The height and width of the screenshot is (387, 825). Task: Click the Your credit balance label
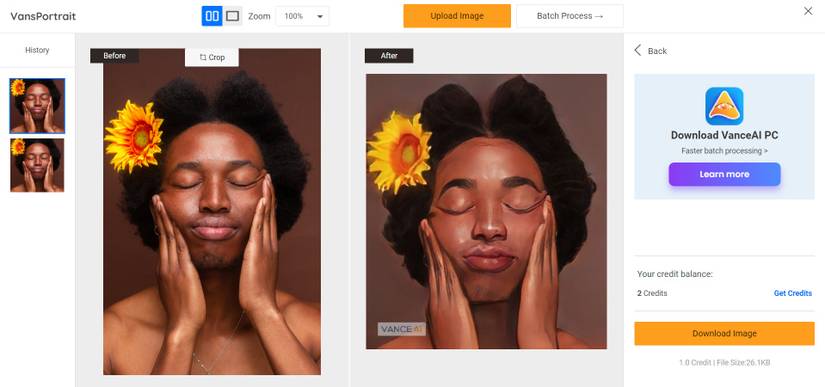(x=675, y=274)
